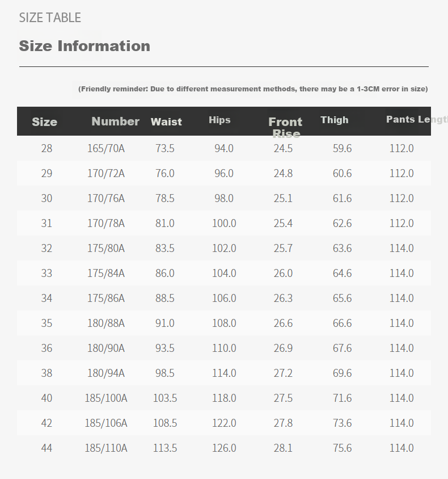The image size is (448, 479).
Task: Click waist value 76.0
Action: tap(165, 174)
